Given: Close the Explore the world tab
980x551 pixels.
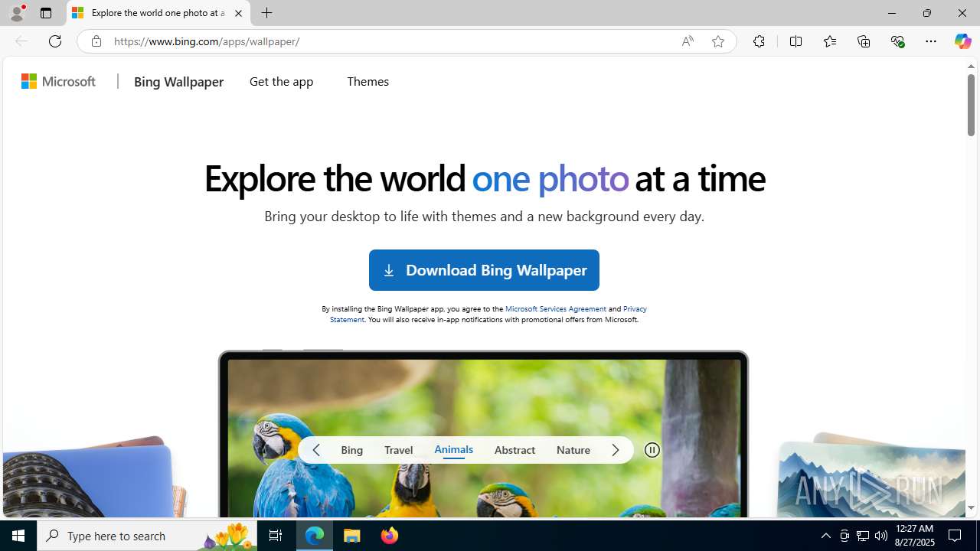Looking at the screenshot, I should tap(238, 13).
